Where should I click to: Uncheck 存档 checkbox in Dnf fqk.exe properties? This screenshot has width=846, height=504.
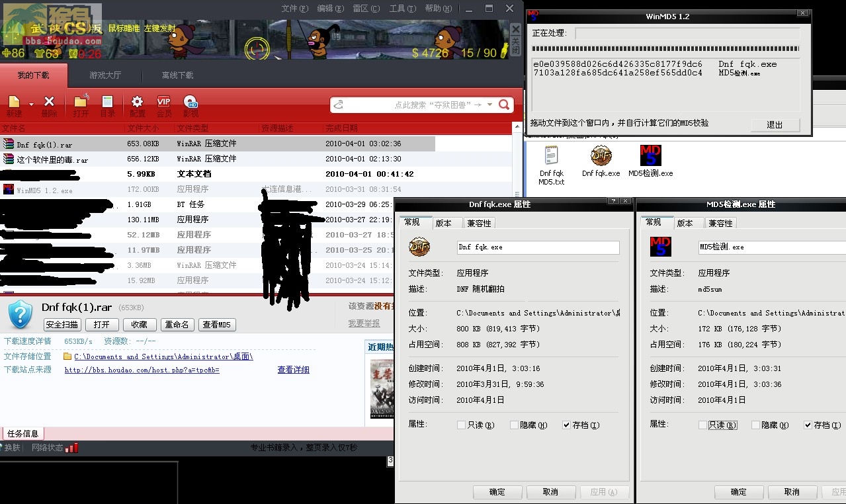click(566, 425)
